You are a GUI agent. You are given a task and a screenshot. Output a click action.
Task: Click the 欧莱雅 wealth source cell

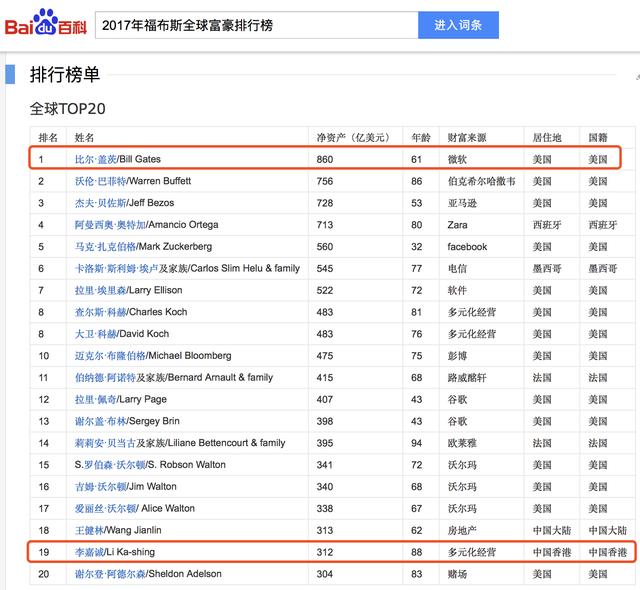(x=462, y=443)
